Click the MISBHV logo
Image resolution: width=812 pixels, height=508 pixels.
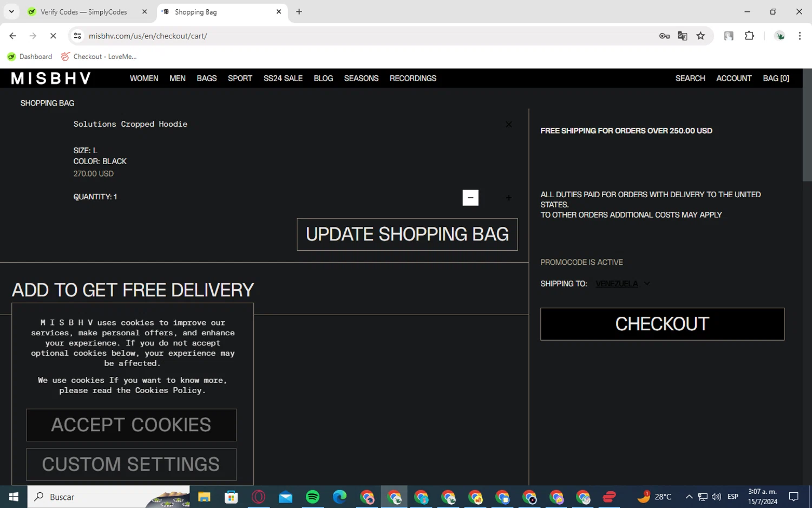pos(51,79)
